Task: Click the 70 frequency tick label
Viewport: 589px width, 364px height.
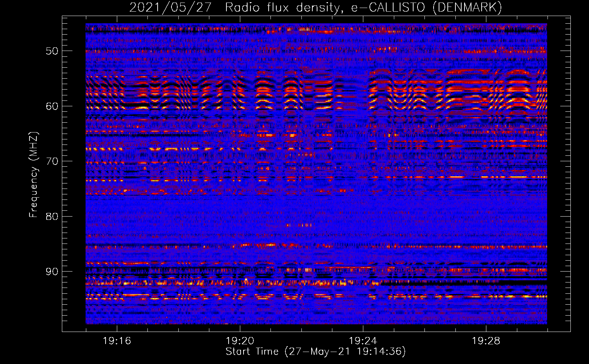Action: coord(52,161)
